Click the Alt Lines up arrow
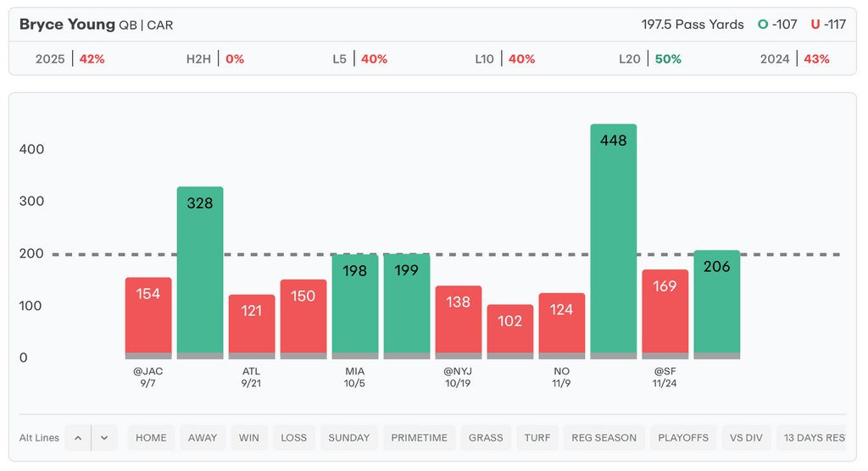This screenshot has height=471, width=868. (x=78, y=438)
